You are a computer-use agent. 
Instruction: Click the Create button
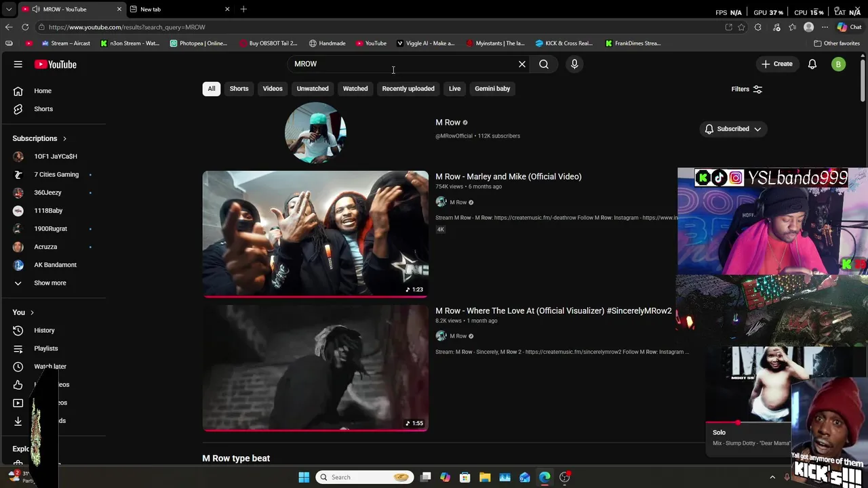click(x=777, y=64)
